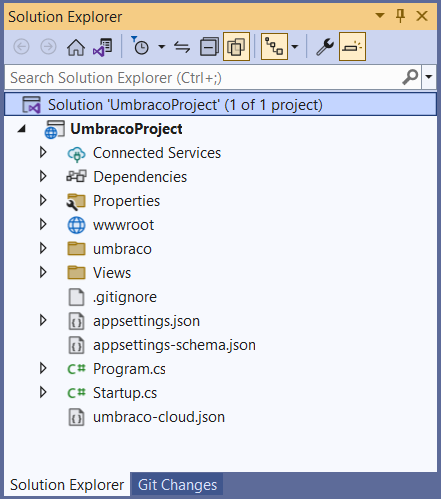Expand the Connected Services node

43,153
